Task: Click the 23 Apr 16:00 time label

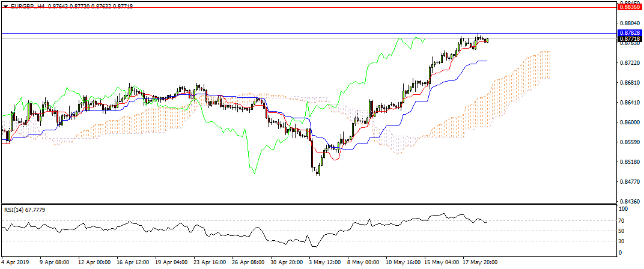Action: 209,262
